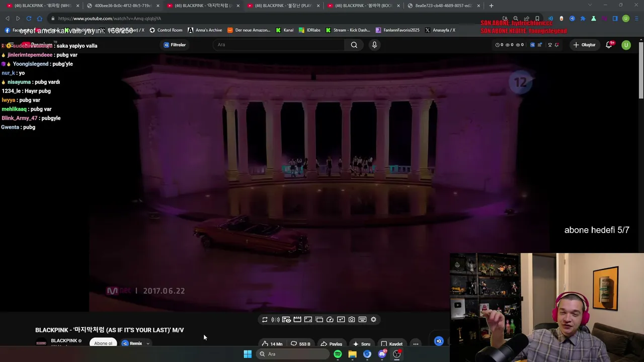Open Discord from the taskbar

coord(382,354)
